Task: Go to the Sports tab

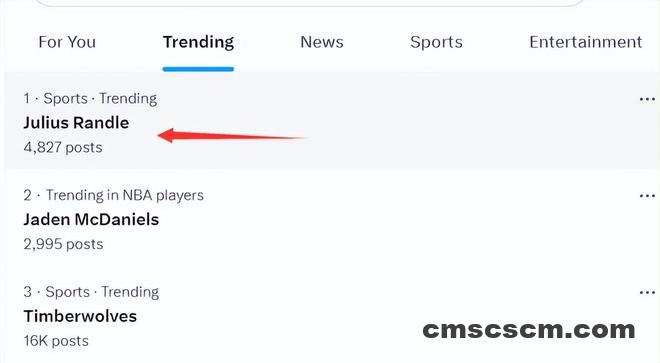Action: click(436, 43)
